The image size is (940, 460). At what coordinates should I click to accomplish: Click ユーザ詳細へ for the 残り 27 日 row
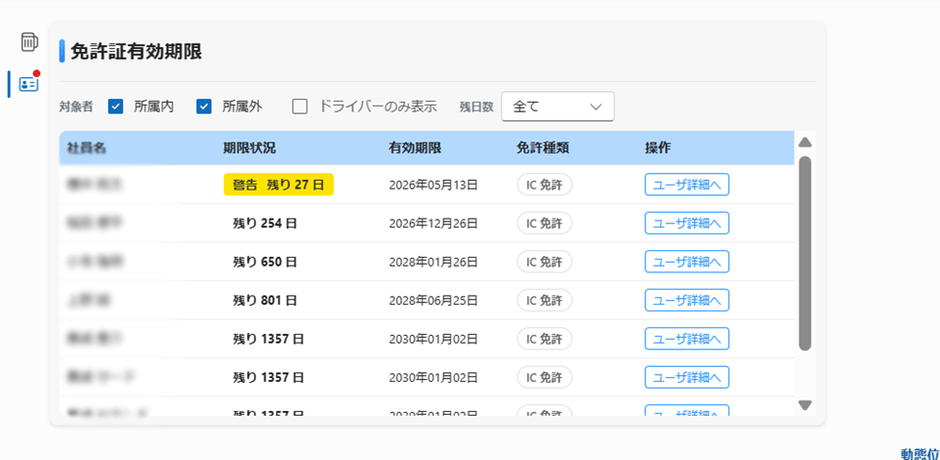pyautogui.click(x=687, y=185)
